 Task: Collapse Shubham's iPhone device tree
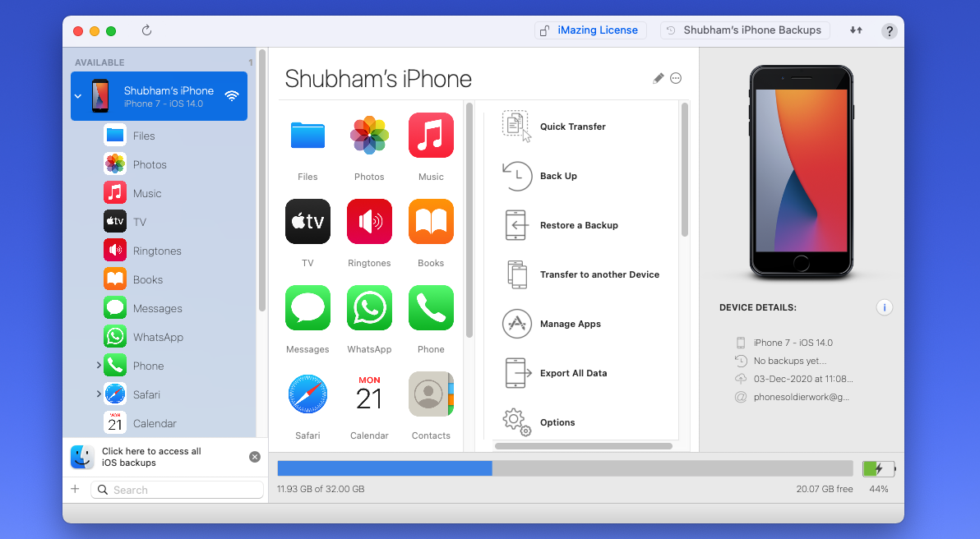click(78, 96)
